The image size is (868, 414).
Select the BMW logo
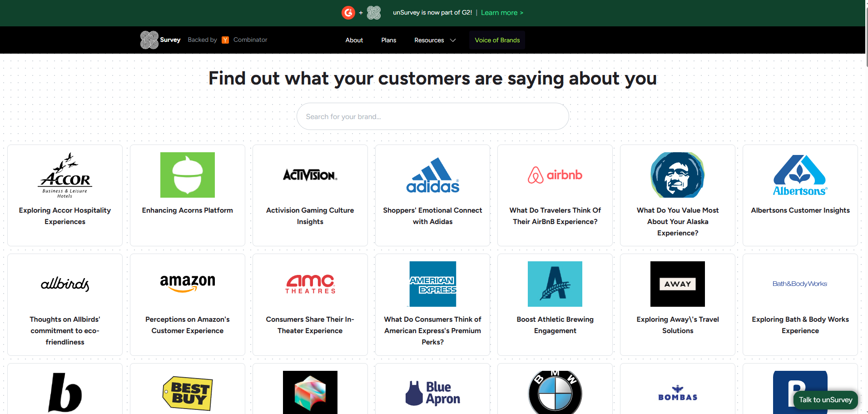555,392
